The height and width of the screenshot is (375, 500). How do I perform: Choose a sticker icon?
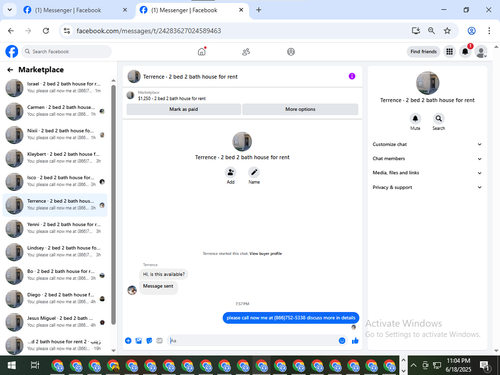(x=149, y=341)
